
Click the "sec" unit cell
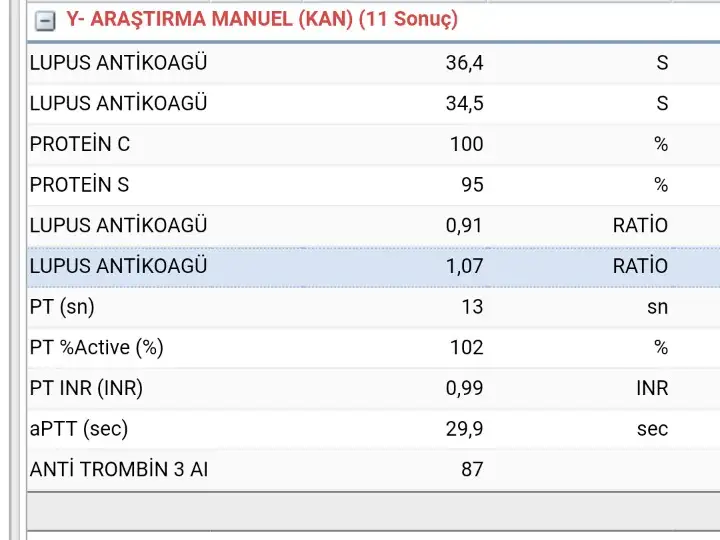pos(652,429)
